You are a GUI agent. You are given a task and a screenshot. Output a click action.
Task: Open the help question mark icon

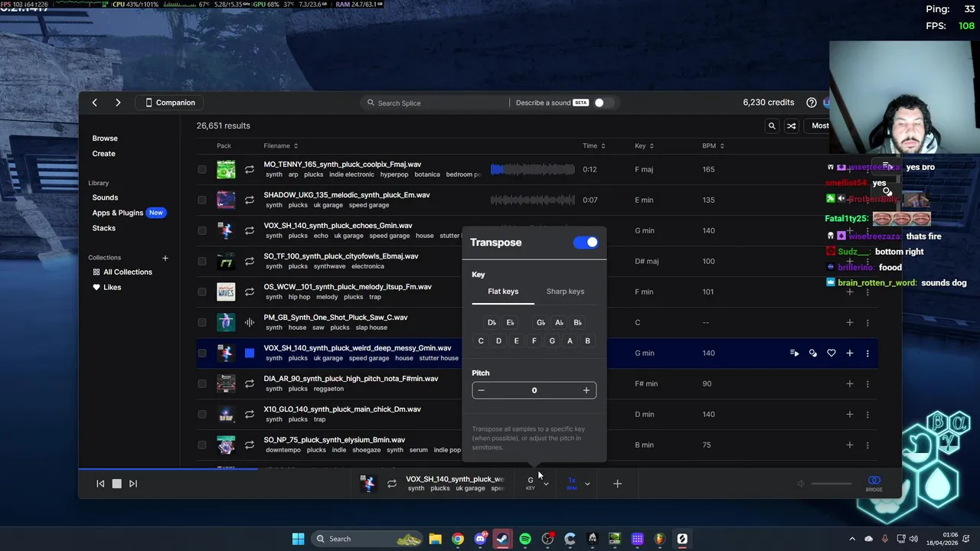tap(812, 103)
